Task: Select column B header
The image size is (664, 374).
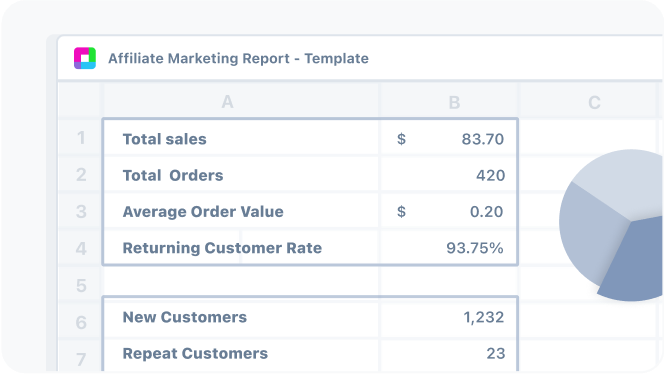Action: click(x=449, y=102)
